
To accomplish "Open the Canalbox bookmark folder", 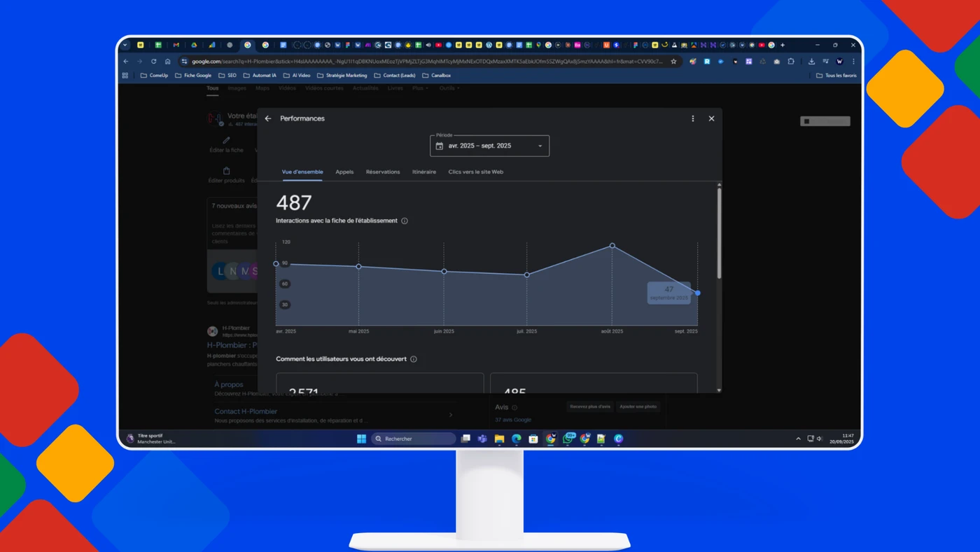I will click(436, 76).
